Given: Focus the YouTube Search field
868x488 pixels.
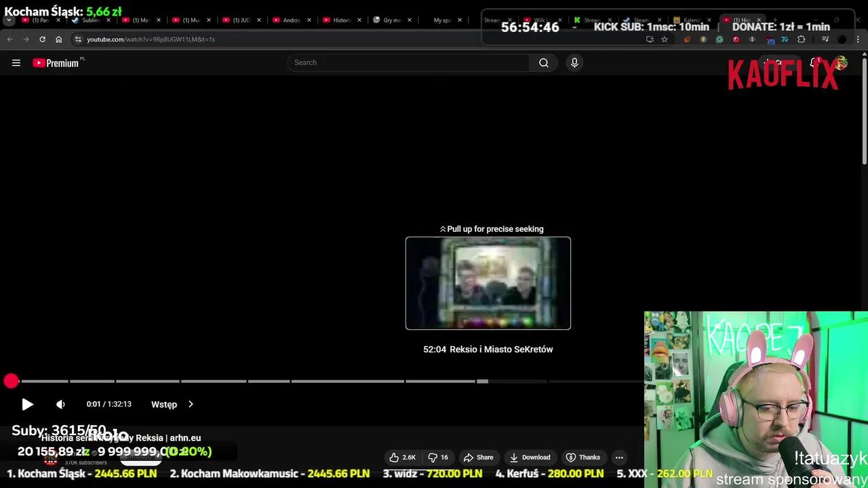Looking at the screenshot, I should click(x=408, y=62).
